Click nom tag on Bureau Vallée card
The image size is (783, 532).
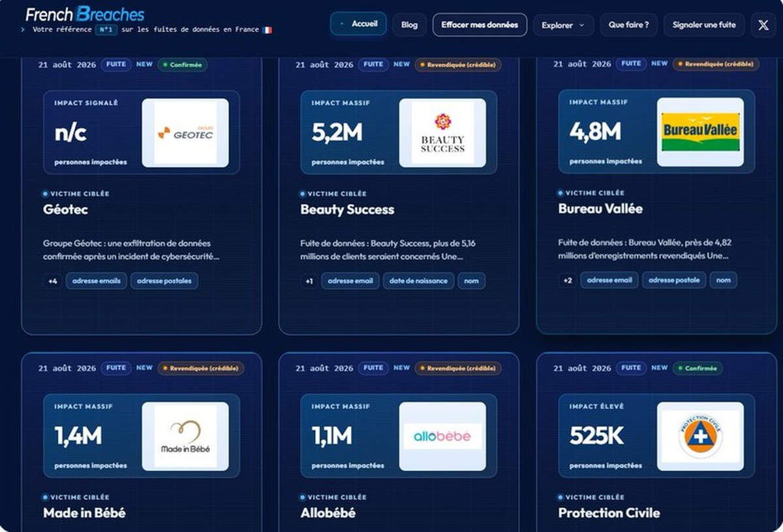(723, 280)
